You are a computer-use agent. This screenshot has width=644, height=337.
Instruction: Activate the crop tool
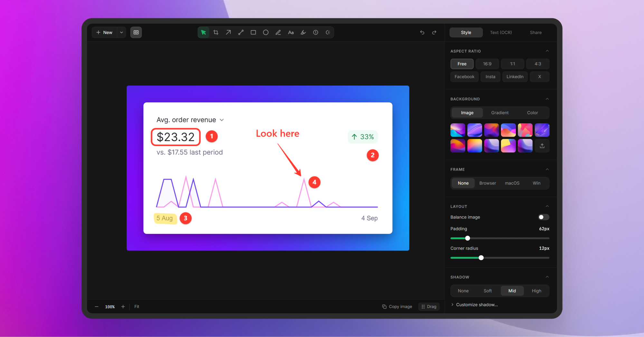(216, 33)
